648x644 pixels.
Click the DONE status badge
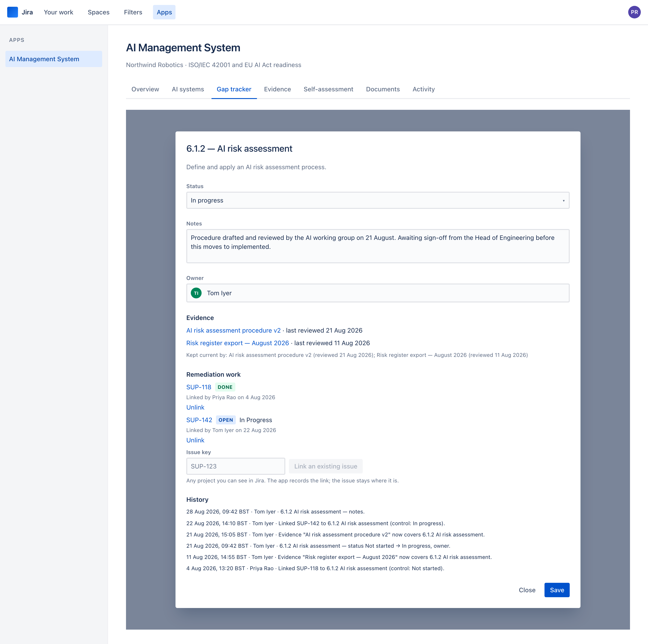tap(225, 387)
